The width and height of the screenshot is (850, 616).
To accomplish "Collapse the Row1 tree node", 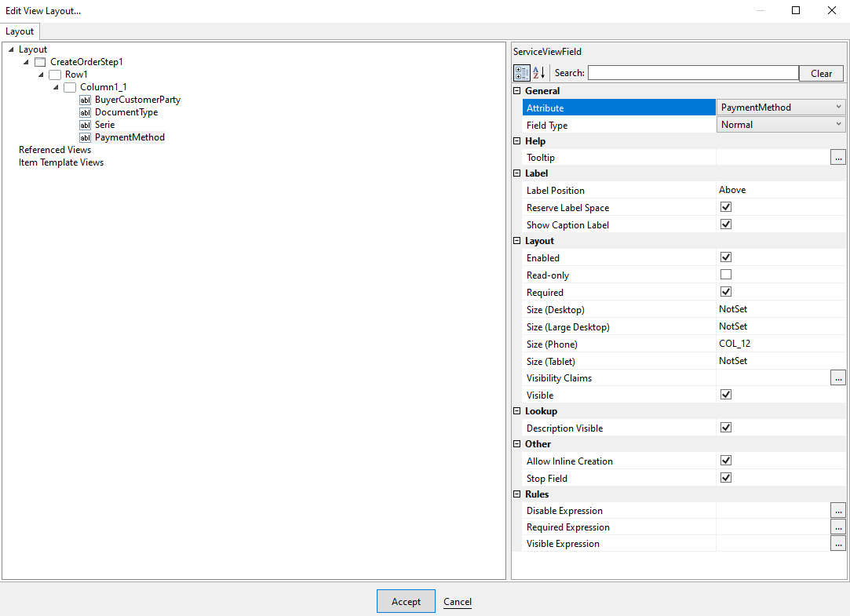I will click(41, 75).
